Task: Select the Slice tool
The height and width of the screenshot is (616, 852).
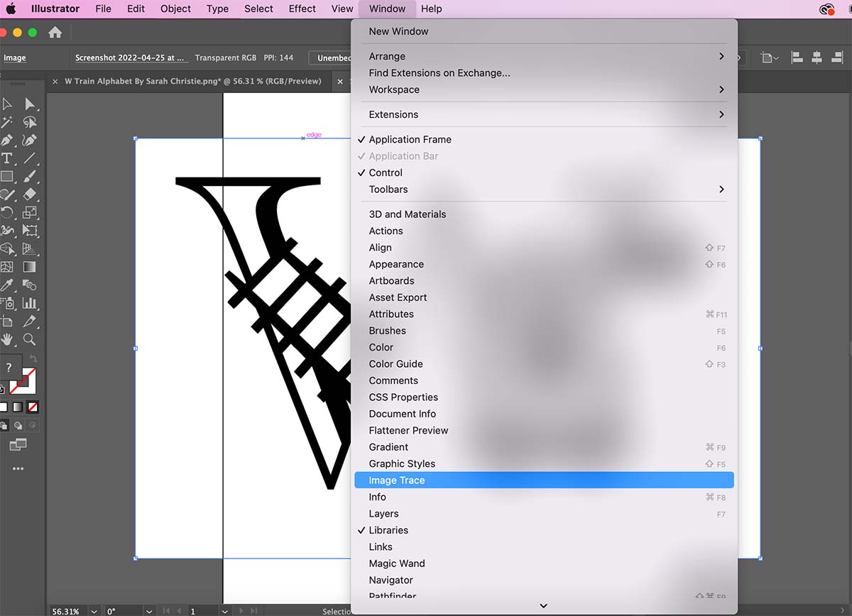Action: (x=29, y=321)
